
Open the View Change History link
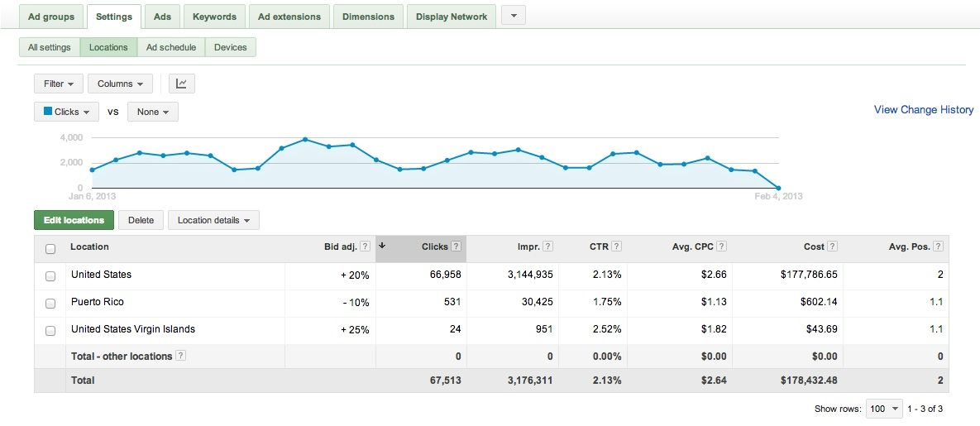coord(923,110)
